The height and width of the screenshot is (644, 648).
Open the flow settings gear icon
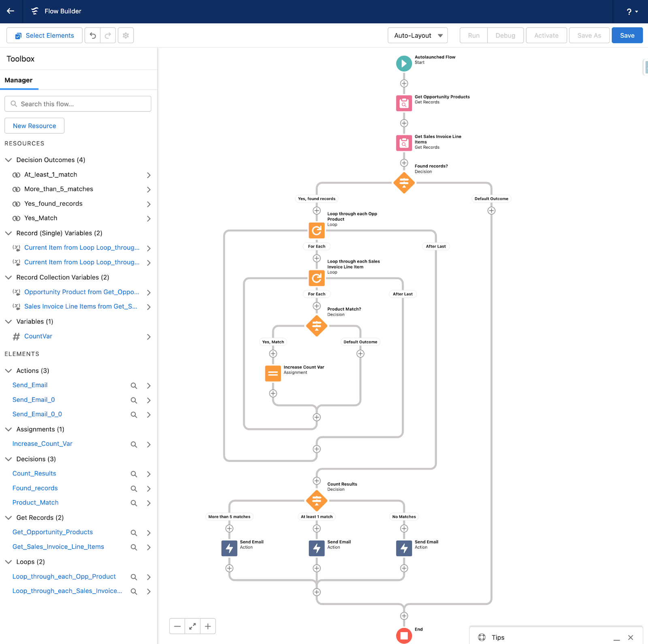[x=126, y=35]
